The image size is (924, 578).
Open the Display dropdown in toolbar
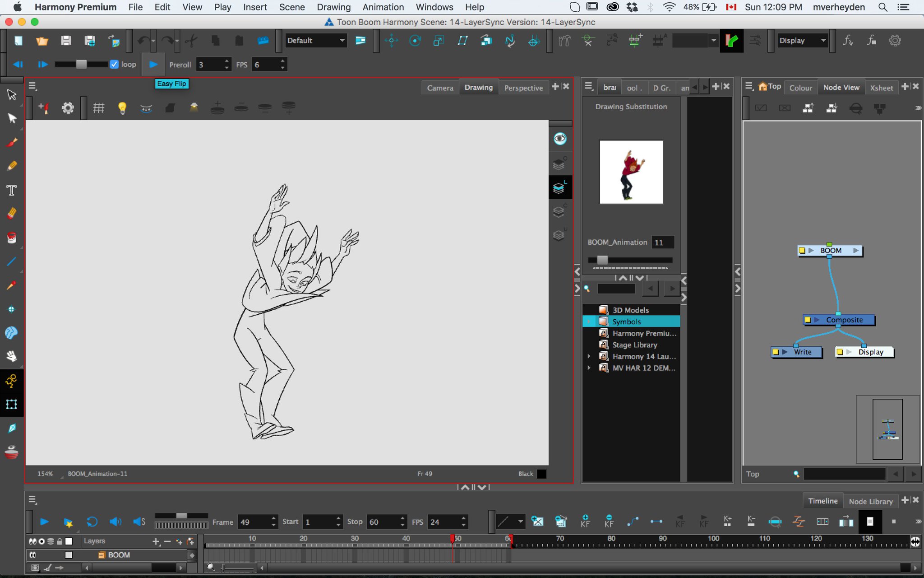(802, 41)
